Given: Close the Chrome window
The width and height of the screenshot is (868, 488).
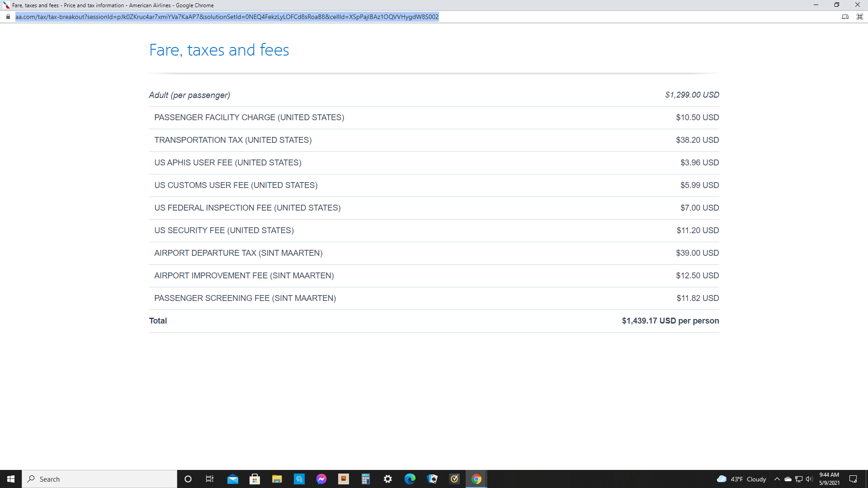Looking at the screenshot, I should pyautogui.click(x=858, y=5).
